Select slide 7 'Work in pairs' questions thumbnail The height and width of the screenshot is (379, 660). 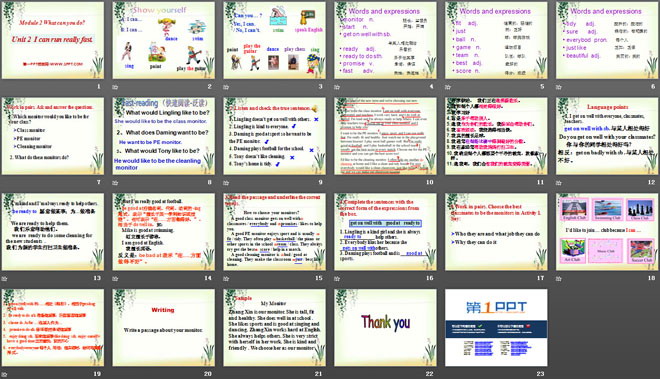coord(53,136)
